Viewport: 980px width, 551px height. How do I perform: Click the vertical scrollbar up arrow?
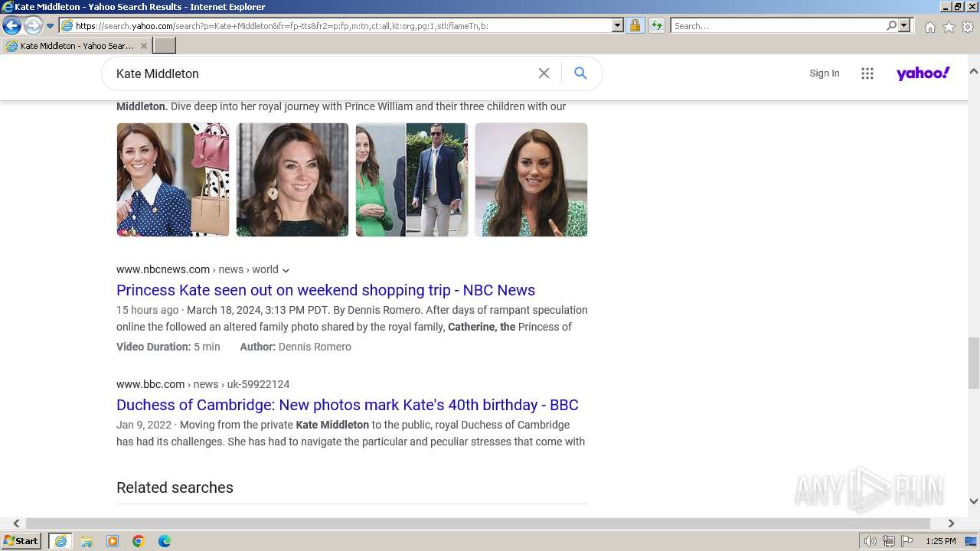pyautogui.click(x=973, y=71)
